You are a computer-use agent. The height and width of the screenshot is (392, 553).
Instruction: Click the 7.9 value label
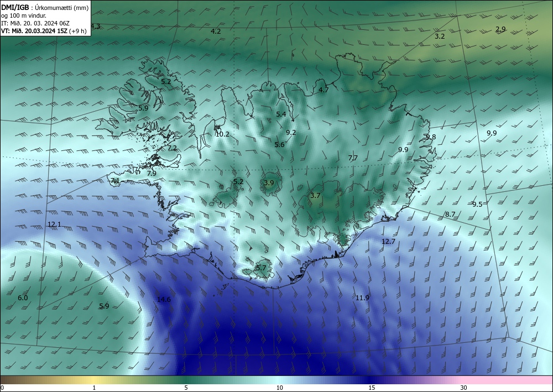pyautogui.click(x=152, y=174)
